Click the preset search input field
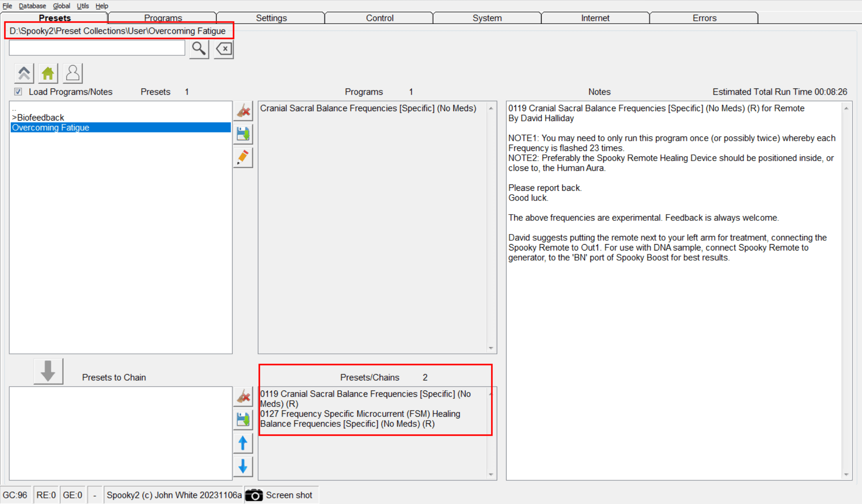 pos(97,48)
